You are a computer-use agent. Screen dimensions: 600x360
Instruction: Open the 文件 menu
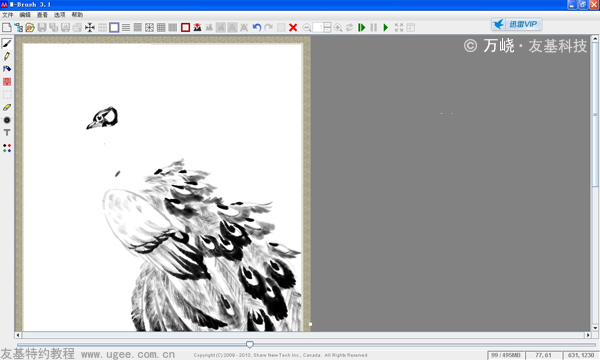click(x=8, y=15)
